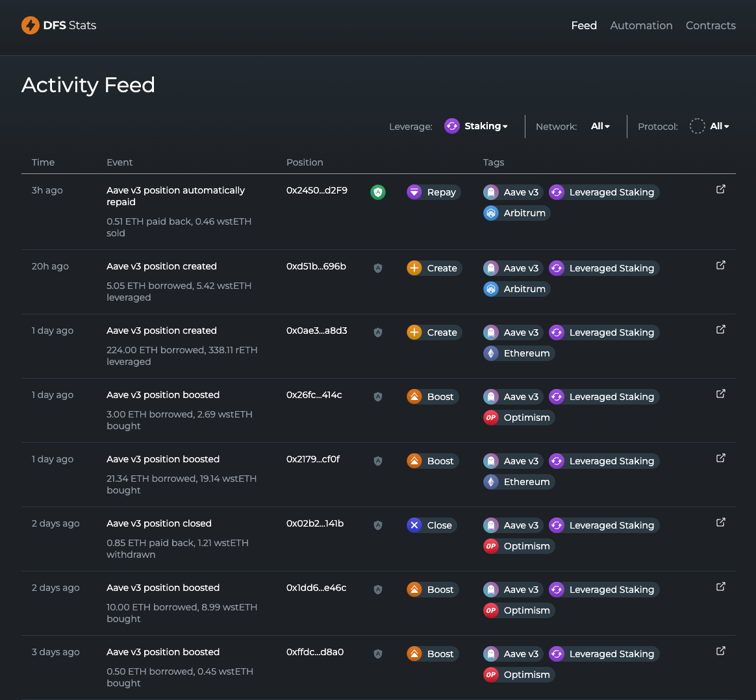Image resolution: width=756 pixels, height=700 pixels.
Task: Click the Tags column header
Action: pos(493,162)
